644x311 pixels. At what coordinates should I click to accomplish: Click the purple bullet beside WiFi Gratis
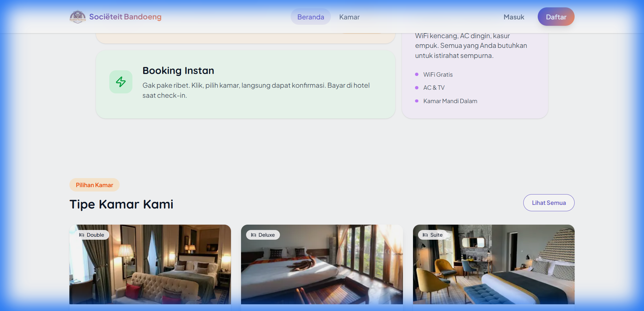(x=417, y=74)
